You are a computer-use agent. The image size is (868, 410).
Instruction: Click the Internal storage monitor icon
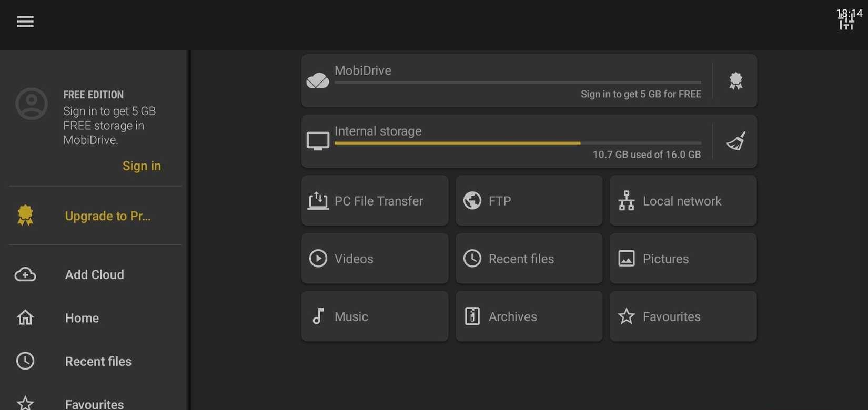[x=318, y=141]
